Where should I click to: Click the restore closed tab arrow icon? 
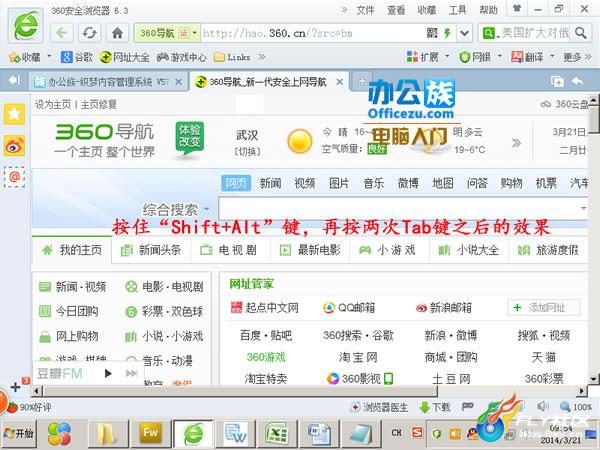[x=578, y=81]
